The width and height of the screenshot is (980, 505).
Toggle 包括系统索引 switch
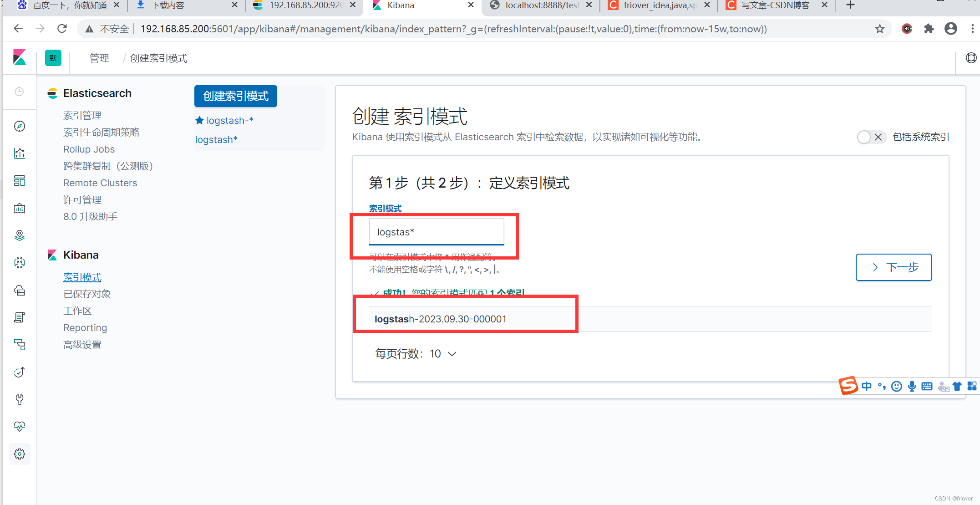click(x=871, y=137)
